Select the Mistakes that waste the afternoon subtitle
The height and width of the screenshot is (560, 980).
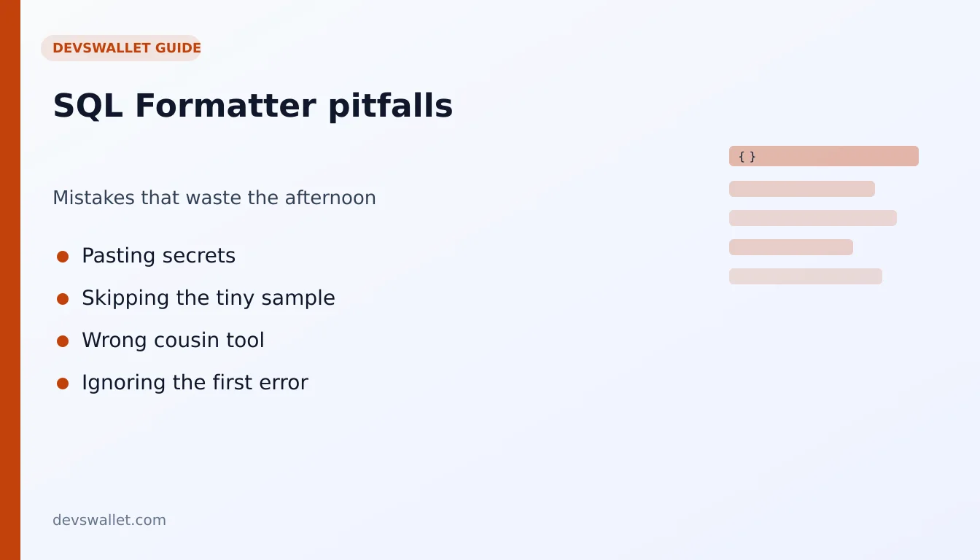click(214, 198)
